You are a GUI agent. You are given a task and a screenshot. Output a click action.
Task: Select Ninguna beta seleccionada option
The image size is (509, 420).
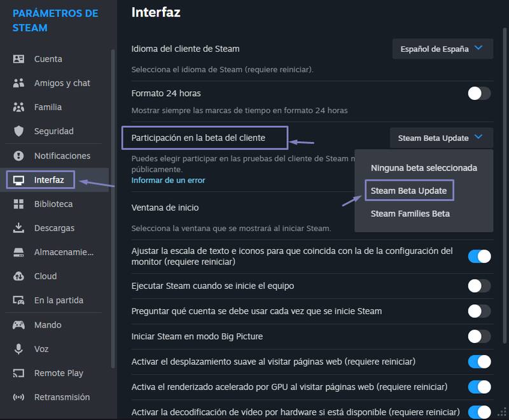click(x=424, y=168)
